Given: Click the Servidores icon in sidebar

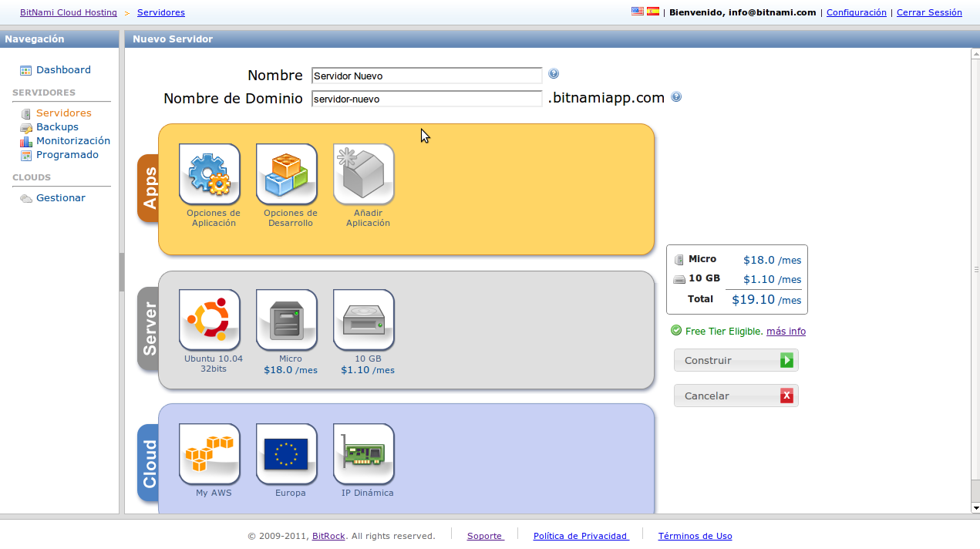Looking at the screenshot, I should pos(26,113).
